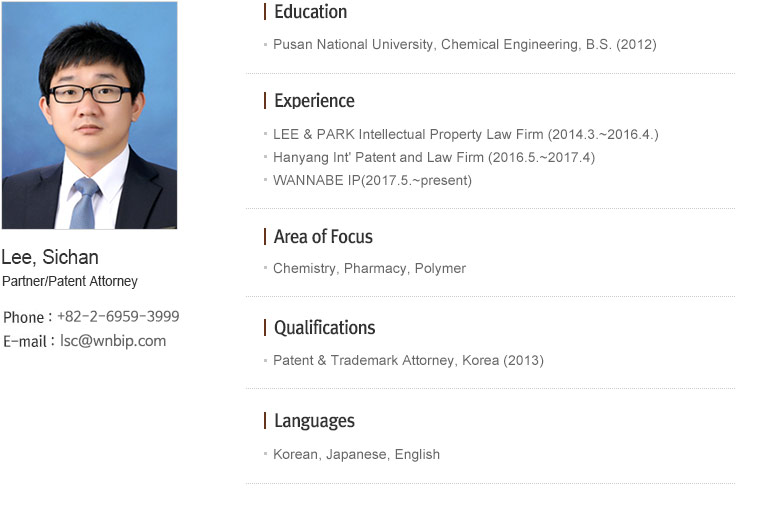Click Patent & Trademark Attorney entry

click(408, 361)
